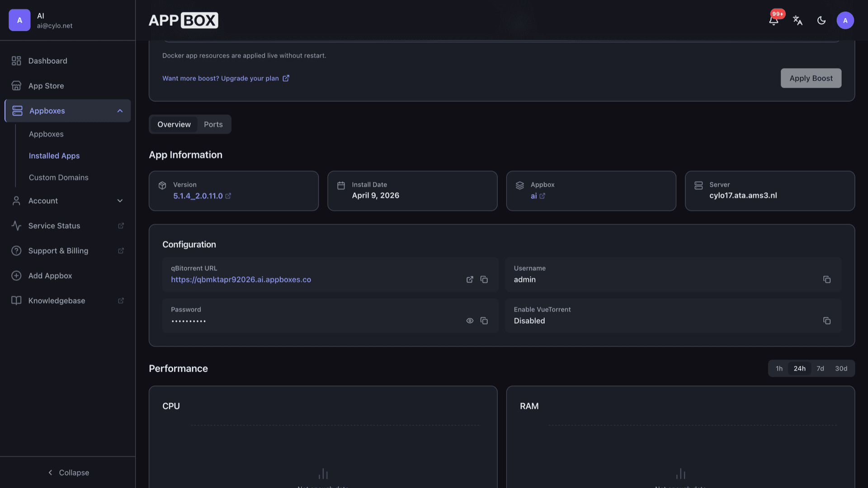This screenshot has width=868, height=488.
Task: Click the Account person icon
Action: [x=16, y=201]
